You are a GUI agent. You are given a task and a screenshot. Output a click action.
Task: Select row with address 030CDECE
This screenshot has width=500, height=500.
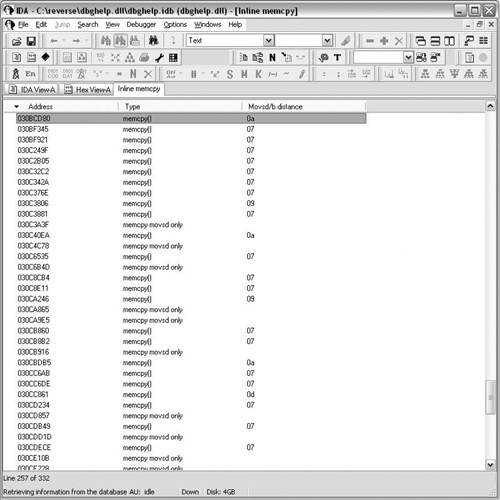click(191, 447)
